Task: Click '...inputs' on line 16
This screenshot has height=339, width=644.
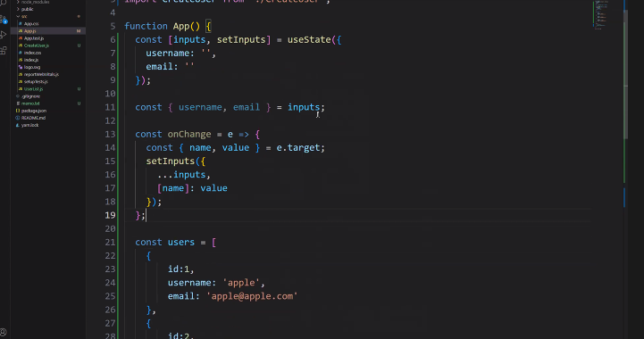Action: click(x=181, y=175)
